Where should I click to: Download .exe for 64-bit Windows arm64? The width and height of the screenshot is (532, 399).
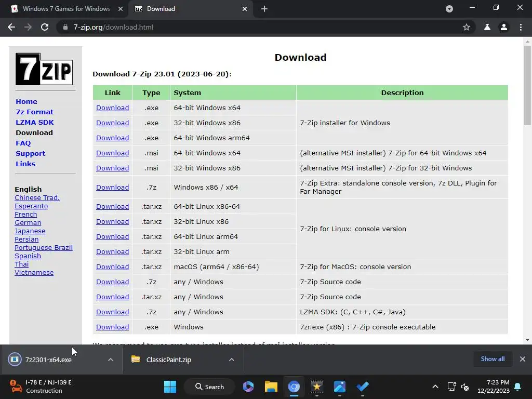[x=112, y=138]
